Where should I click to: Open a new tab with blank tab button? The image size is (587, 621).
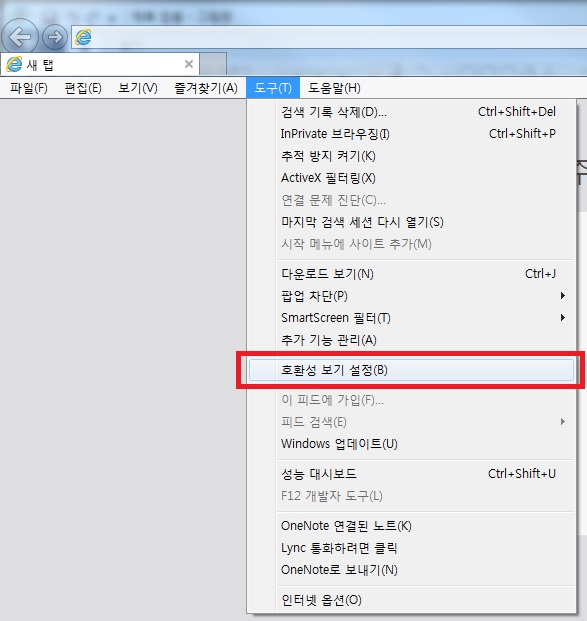pos(213,64)
